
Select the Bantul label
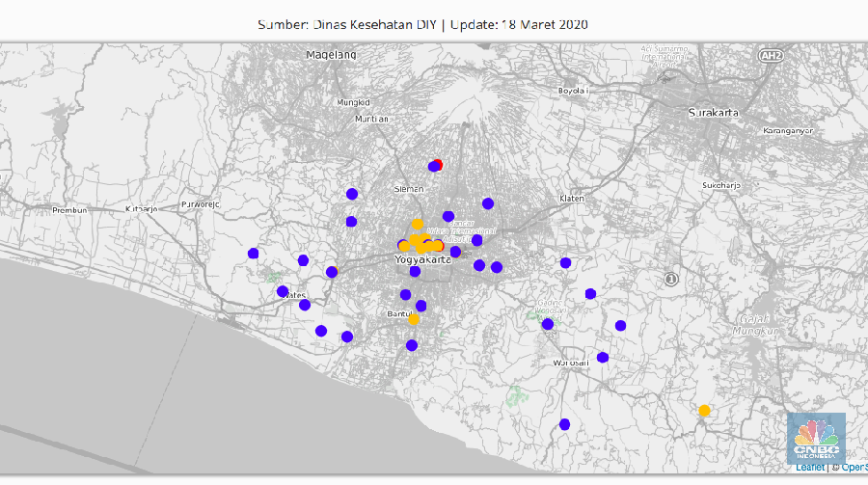(398, 313)
